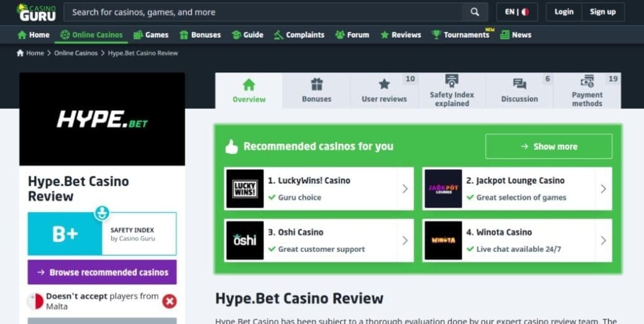Click the red X beside Malta notice
Screen dimensions: 644x324
pos(169,301)
